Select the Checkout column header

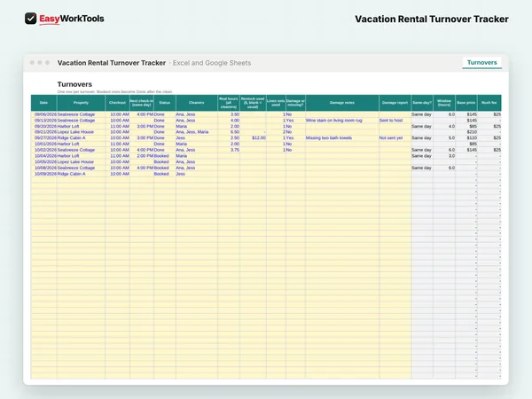click(x=117, y=103)
